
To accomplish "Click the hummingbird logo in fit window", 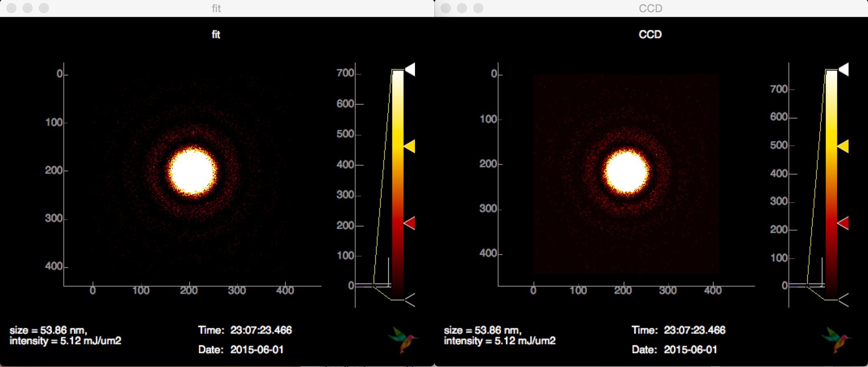I will [403, 339].
